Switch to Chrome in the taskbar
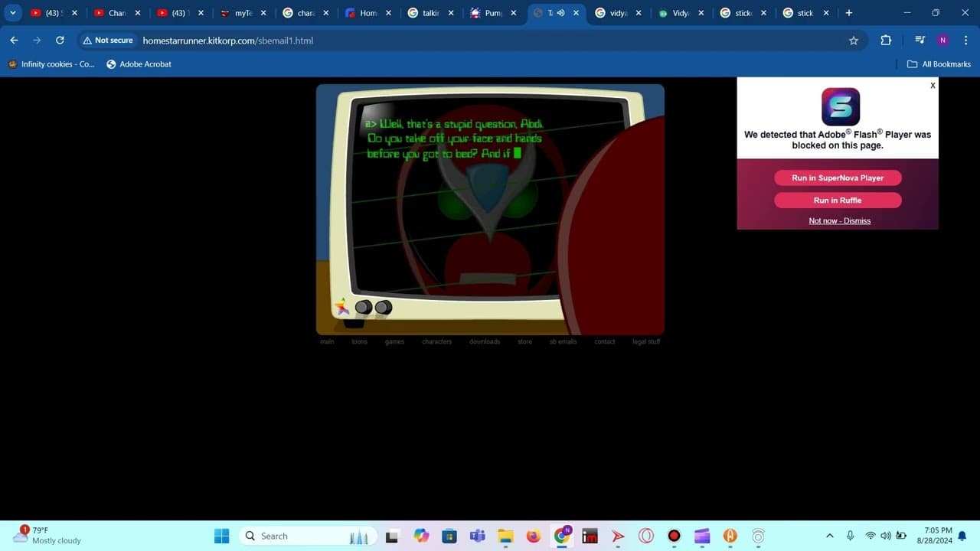This screenshot has width=980, height=551. pos(563,536)
